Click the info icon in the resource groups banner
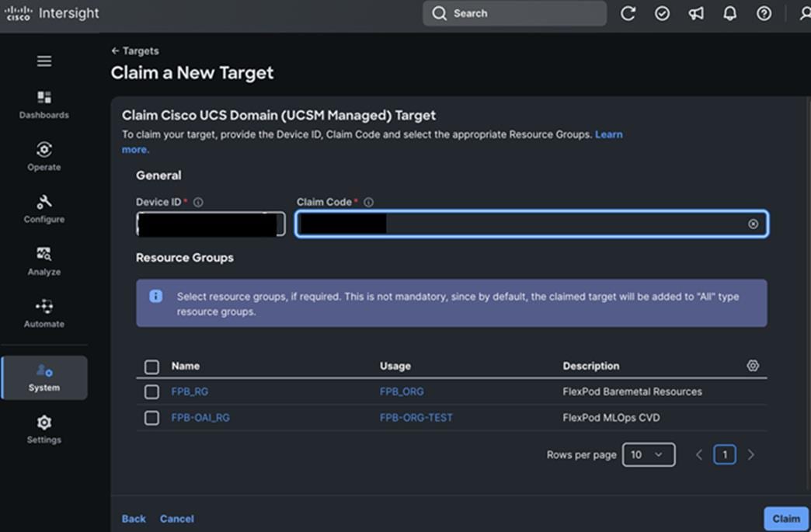 (x=155, y=296)
